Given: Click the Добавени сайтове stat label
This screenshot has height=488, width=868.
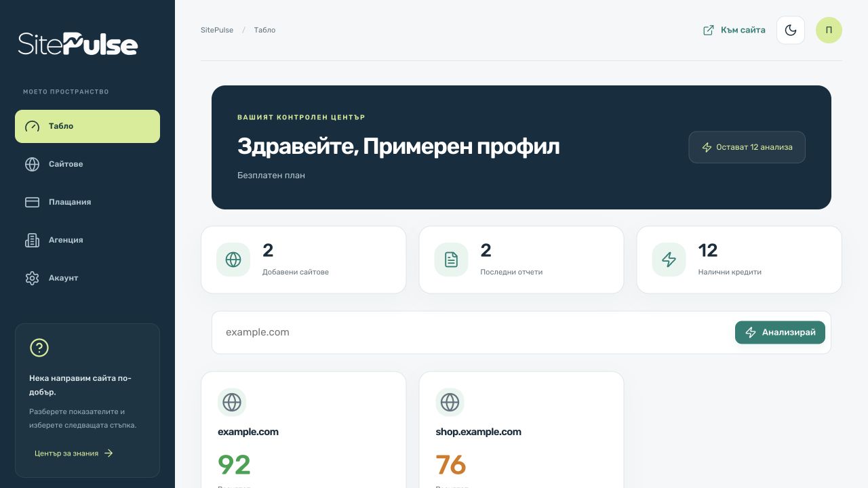Looking at the screenshot, I should point(296,272).
